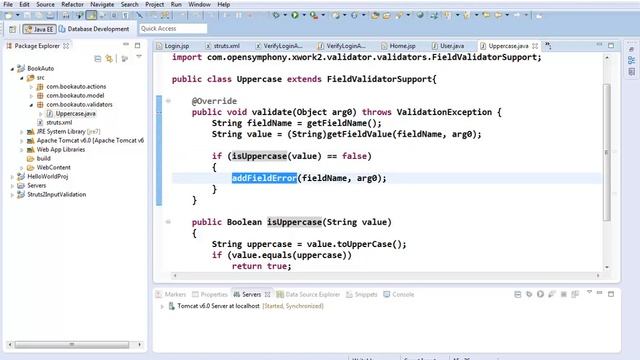This screenshot has width=640, height=360.
Task: Switch to the User.java editor tab
Action: pos(448,46)
